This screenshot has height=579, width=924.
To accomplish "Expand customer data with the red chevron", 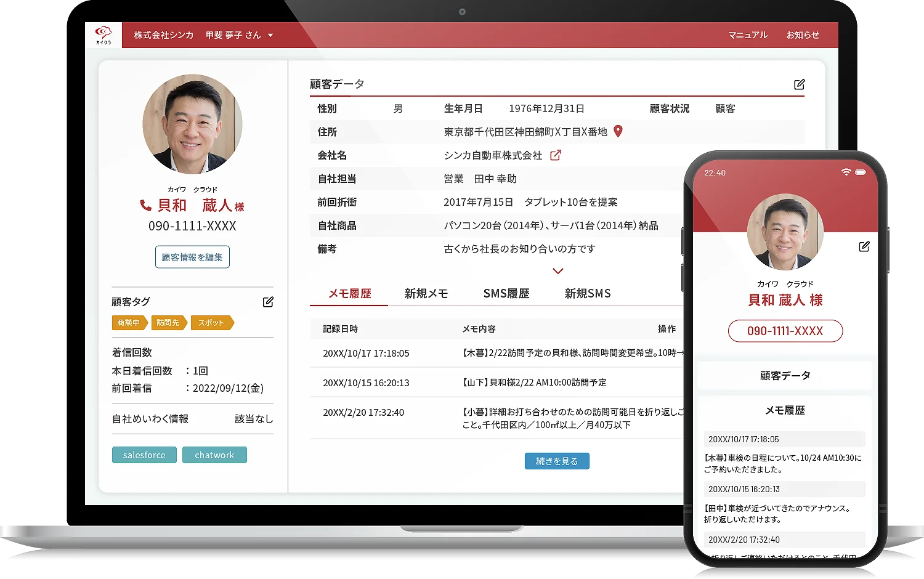I will click(x=558, y=271).
